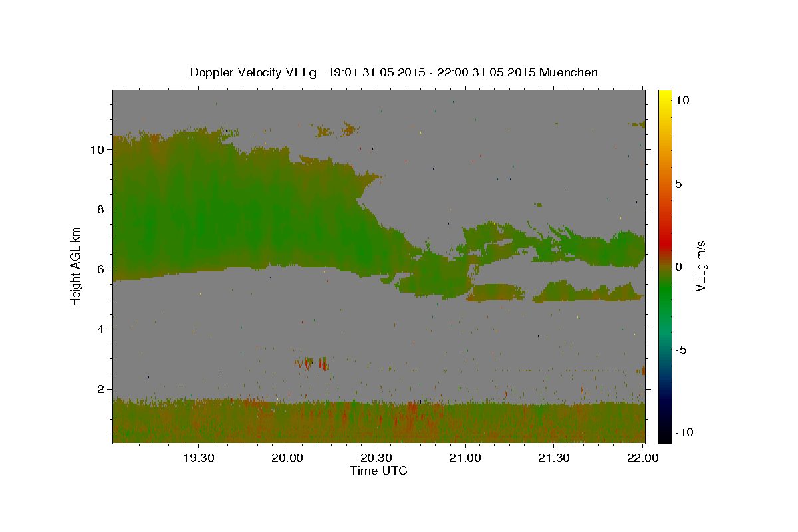The height and width of the screenshot is (532, 798).
Task: Click the yellow top of the colorbar
Action: coord(665,96)
